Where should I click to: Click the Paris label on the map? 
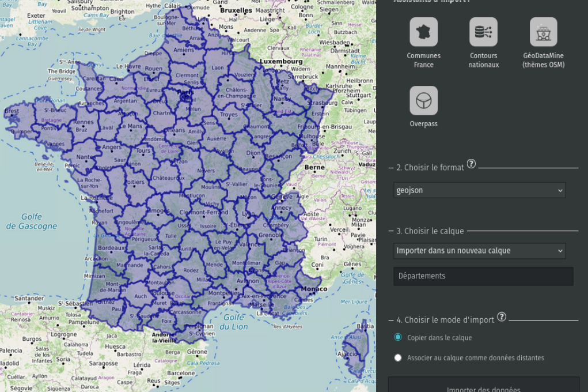[x=185, y=92]
